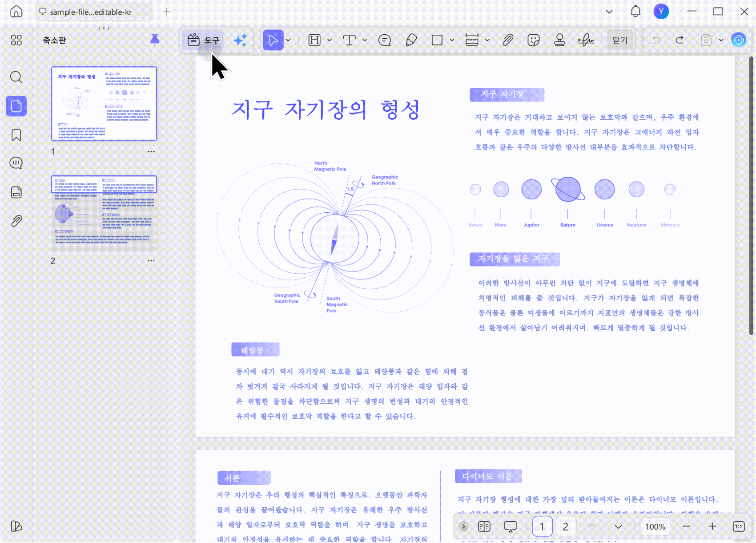
Task: Expand the measure tool dropdown arrow
Action: 487,41
